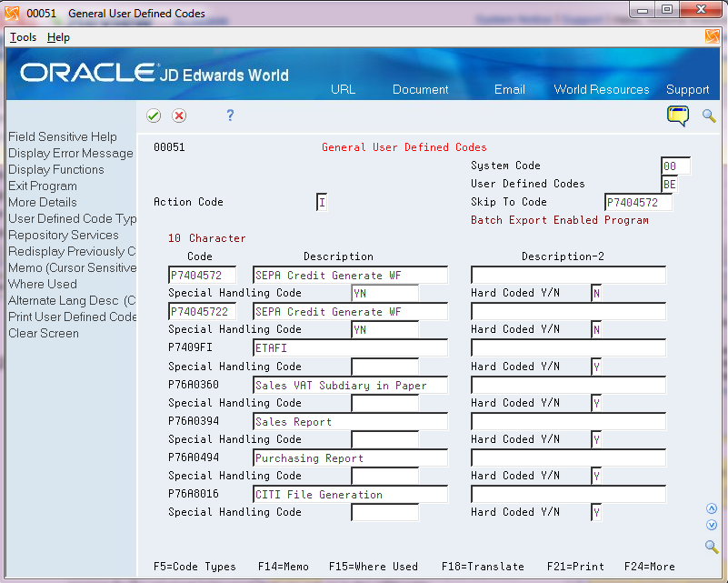Image resolution: width=728 pixels, height=583 pixels.
Task: Open the Document link in banner
Action: (420, 89)
